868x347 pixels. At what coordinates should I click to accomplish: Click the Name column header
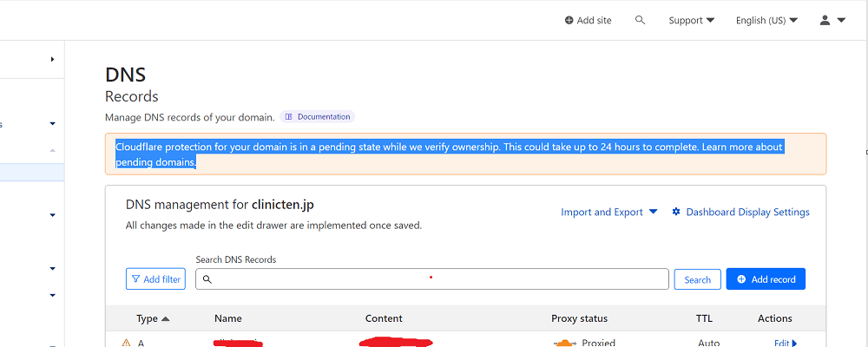228,318
